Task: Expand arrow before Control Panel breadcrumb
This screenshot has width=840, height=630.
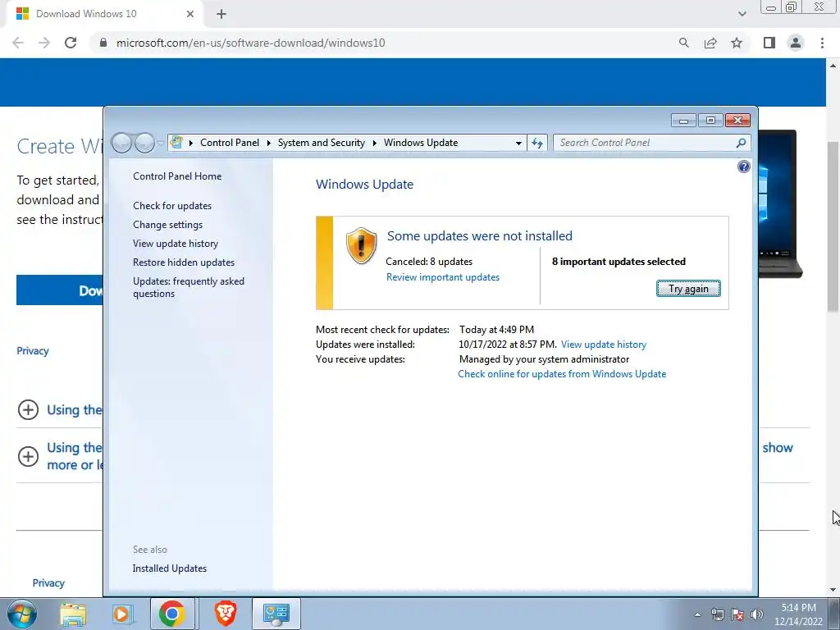Action: [190, 143]
